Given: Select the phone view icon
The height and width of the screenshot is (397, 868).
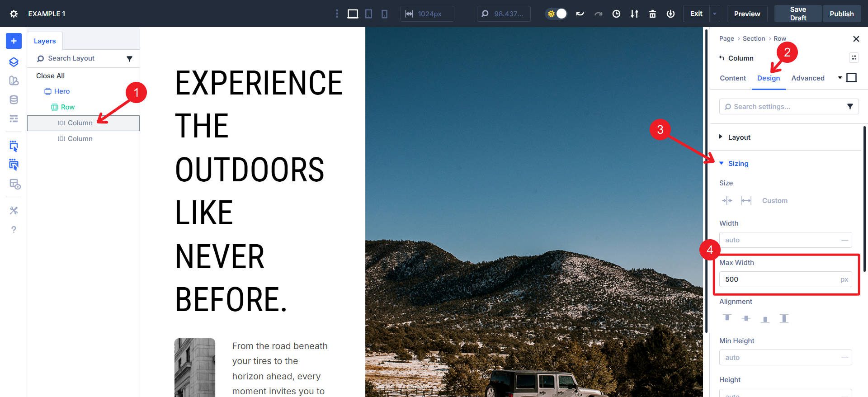Looking at the screenshot, I should (384, 14).
